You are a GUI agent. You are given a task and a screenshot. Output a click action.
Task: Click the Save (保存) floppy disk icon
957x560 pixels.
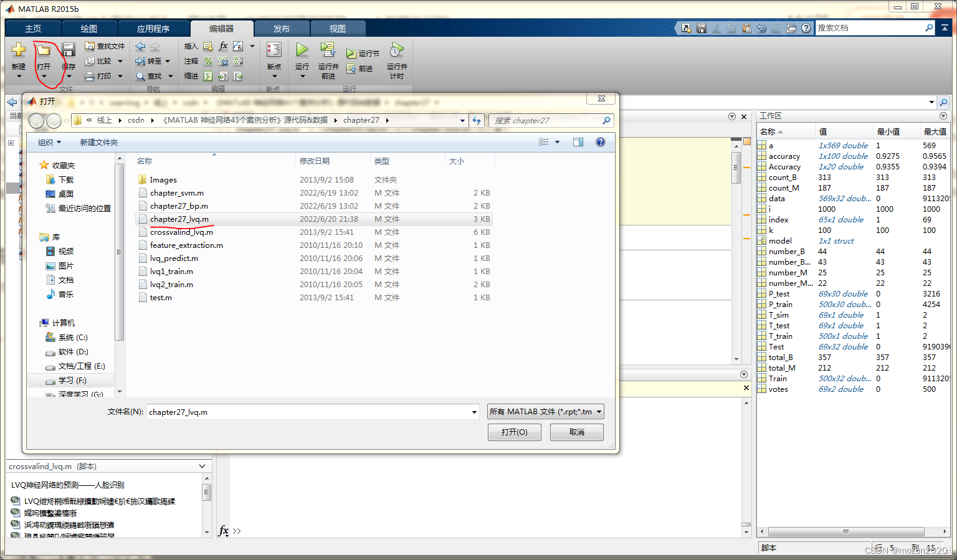pyautogui.click(x=69, y=50)
